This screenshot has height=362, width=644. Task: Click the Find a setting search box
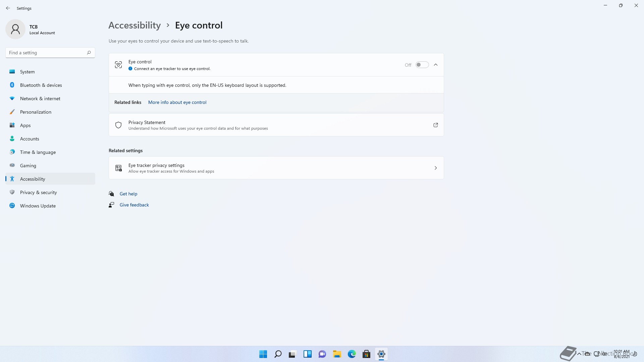pyautogui.click(x=47, y=53)
